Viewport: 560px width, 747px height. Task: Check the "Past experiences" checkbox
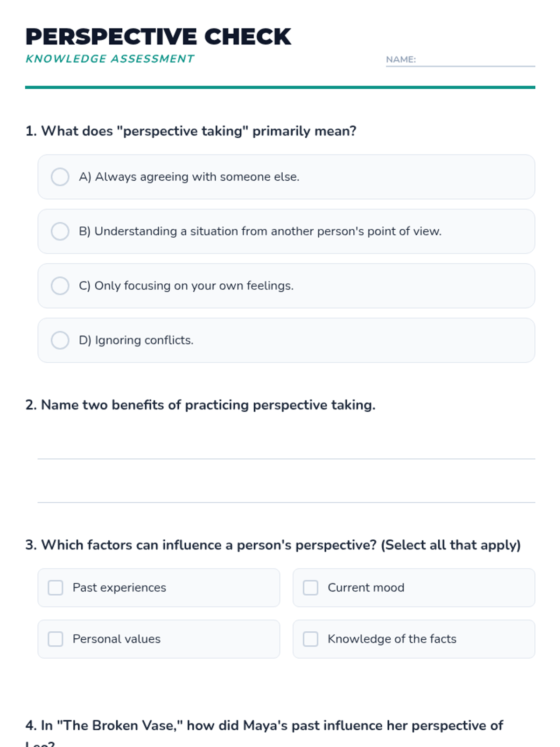click(56, 588)
